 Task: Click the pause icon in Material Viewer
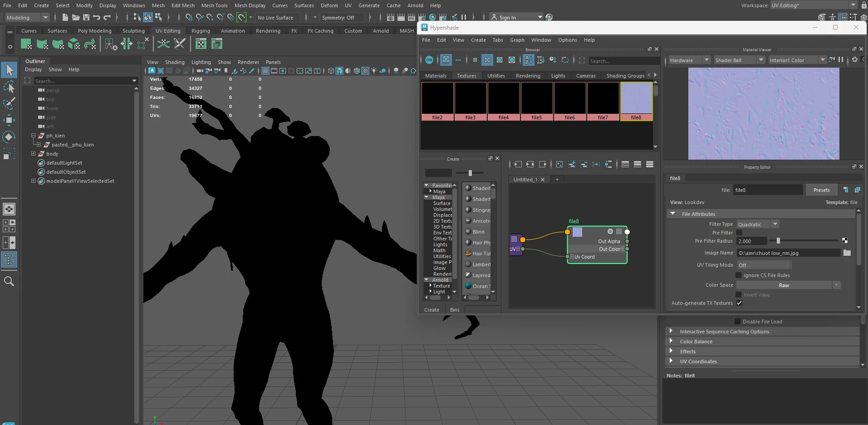tap(841, 60)
